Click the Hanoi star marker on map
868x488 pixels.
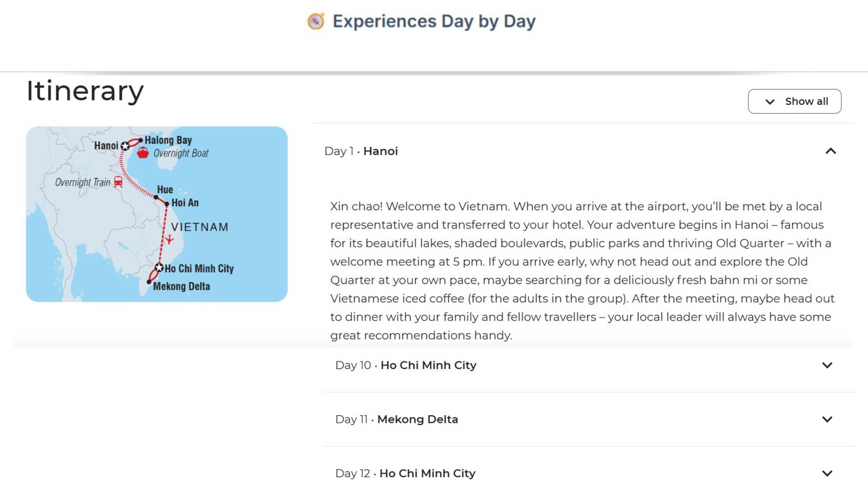point(125,146)
